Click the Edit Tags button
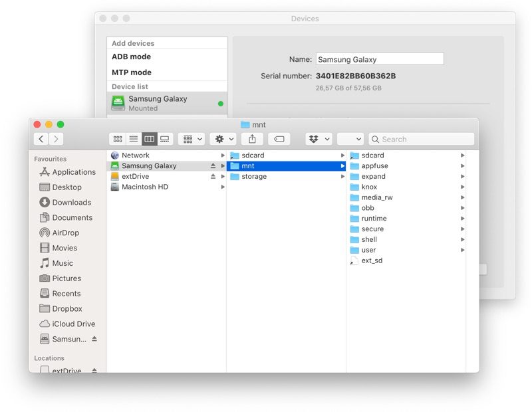Image resolution: width=532 pixels, height=412 pixels. (x=279, y=139)
